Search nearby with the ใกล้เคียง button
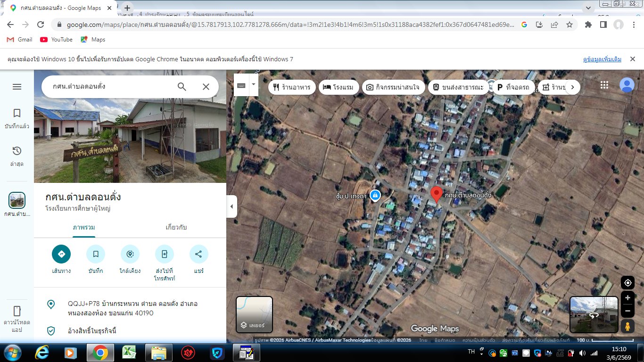Viewport: 644px width, 362px height. point(130,254)
